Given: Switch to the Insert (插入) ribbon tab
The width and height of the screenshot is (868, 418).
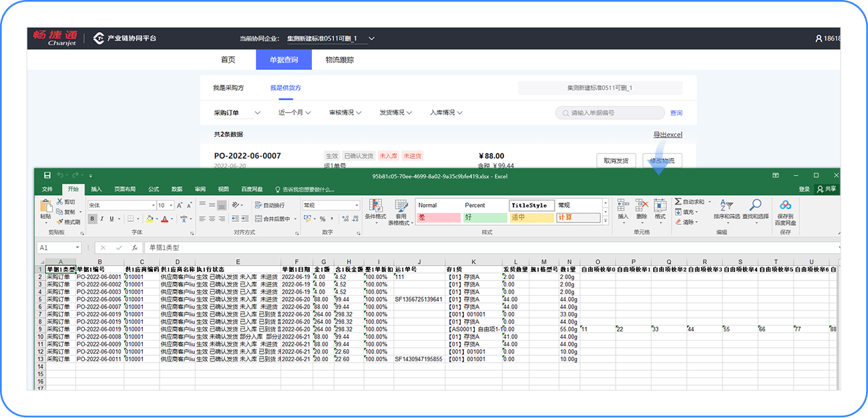Looking at the screenshot, I should point(96,189).
